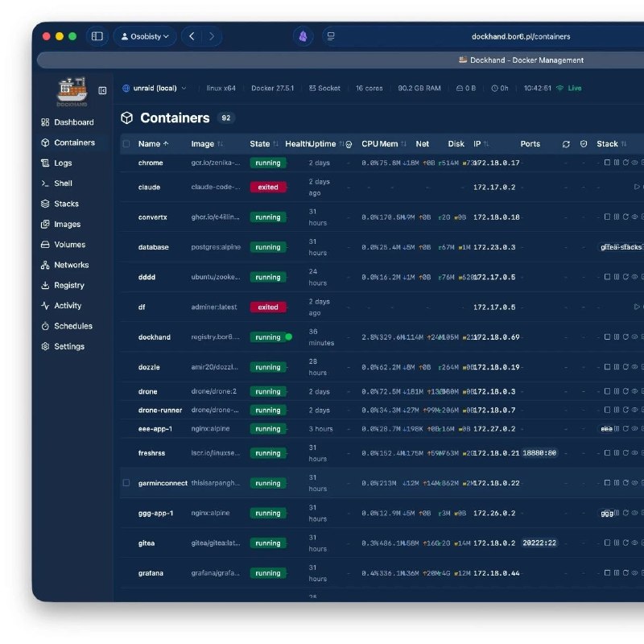This screenshot has height=644, width=644.
Task: Restart the grafana container
Action: (625, 573)
